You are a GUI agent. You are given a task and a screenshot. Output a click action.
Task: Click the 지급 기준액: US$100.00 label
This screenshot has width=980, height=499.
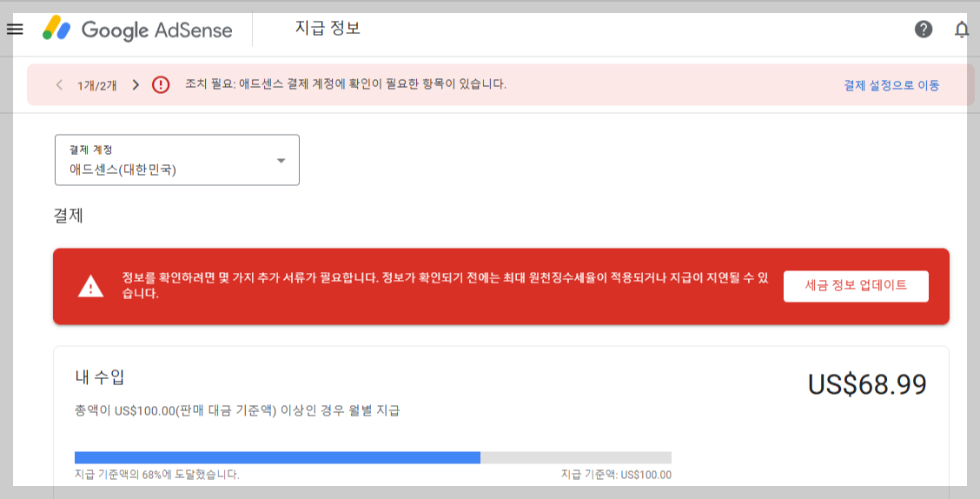pyautogui.click(x=616, y=475)
